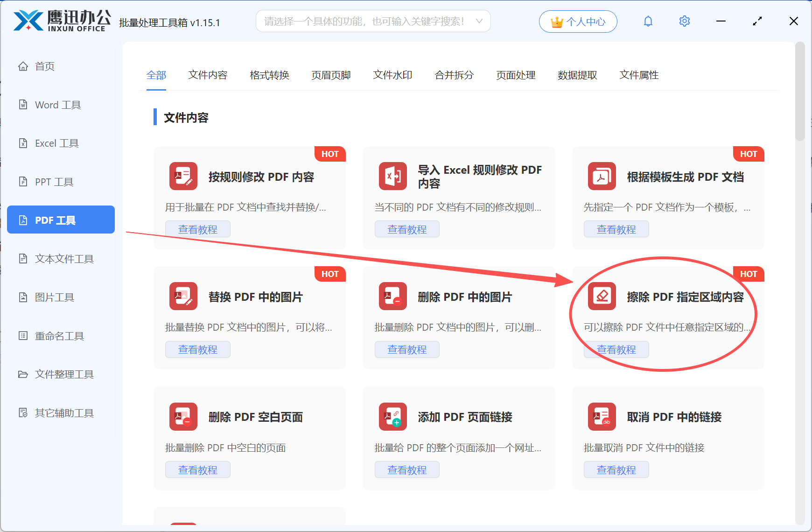Open 查看教程 for 删除 PDF 空白页面
The width and height of the screenshot is (812, 532).
[x=198, y=470]
